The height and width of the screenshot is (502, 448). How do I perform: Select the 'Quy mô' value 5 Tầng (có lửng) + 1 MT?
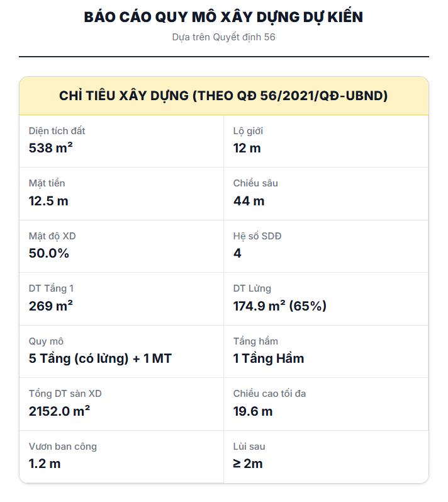click(x=100, y=358)
